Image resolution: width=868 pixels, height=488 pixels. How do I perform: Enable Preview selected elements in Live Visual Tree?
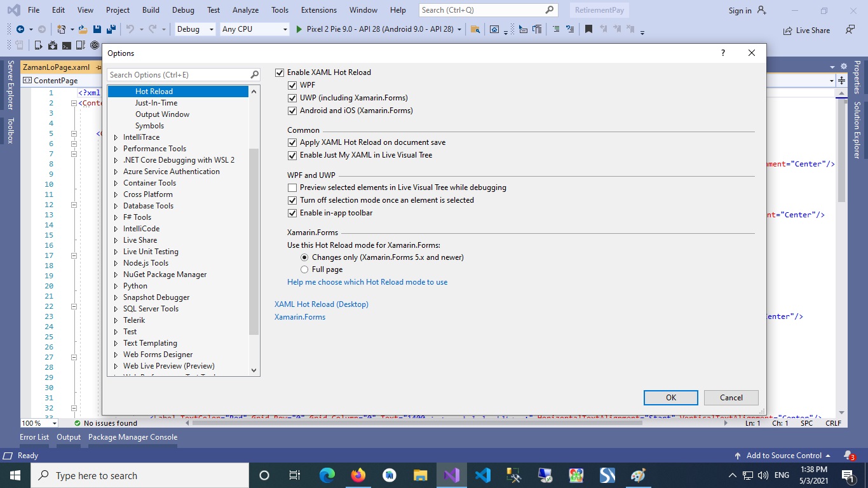[292, 187]
